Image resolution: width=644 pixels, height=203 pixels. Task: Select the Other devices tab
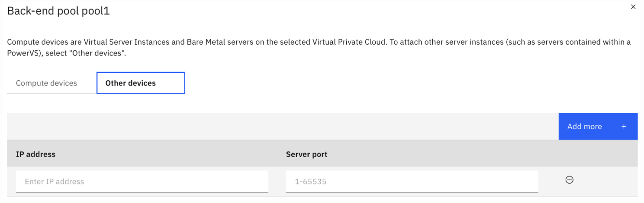(140, 83)
